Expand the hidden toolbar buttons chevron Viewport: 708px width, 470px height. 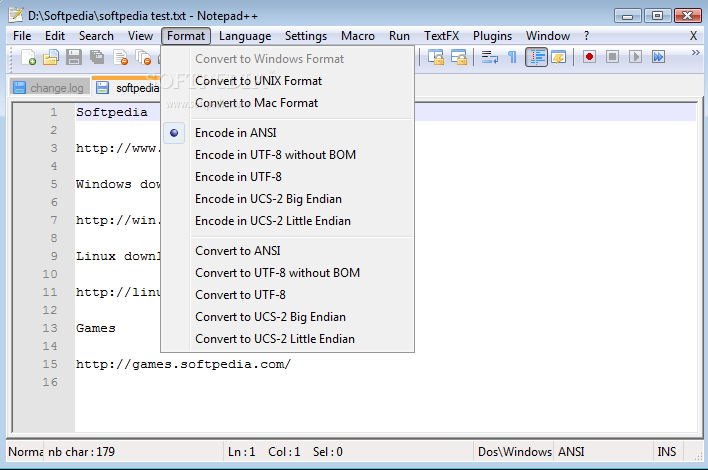(x=695, y=53)
